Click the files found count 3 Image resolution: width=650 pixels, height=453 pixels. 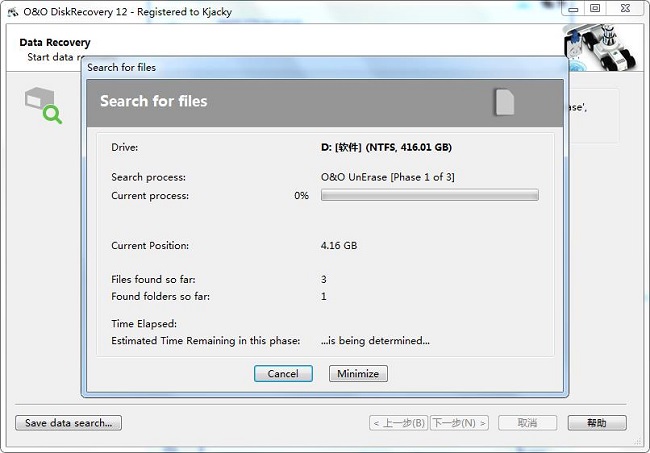coord(324,279)
